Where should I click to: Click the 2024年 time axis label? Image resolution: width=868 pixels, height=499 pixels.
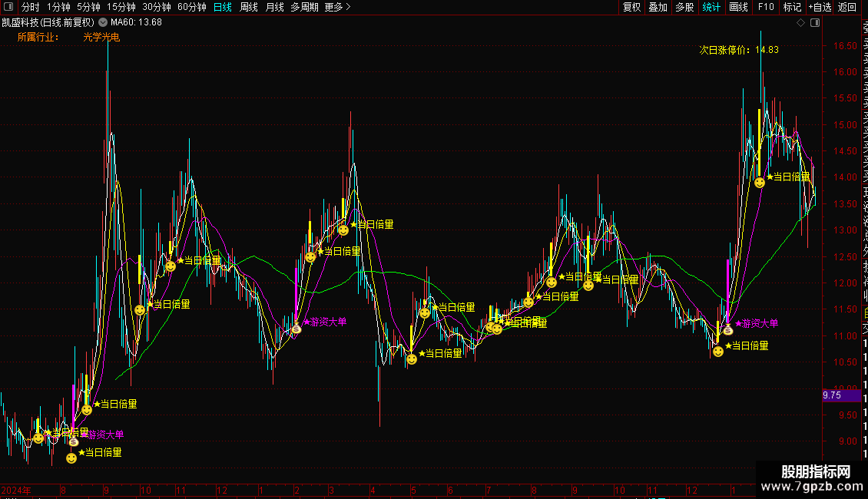point(16,490)
